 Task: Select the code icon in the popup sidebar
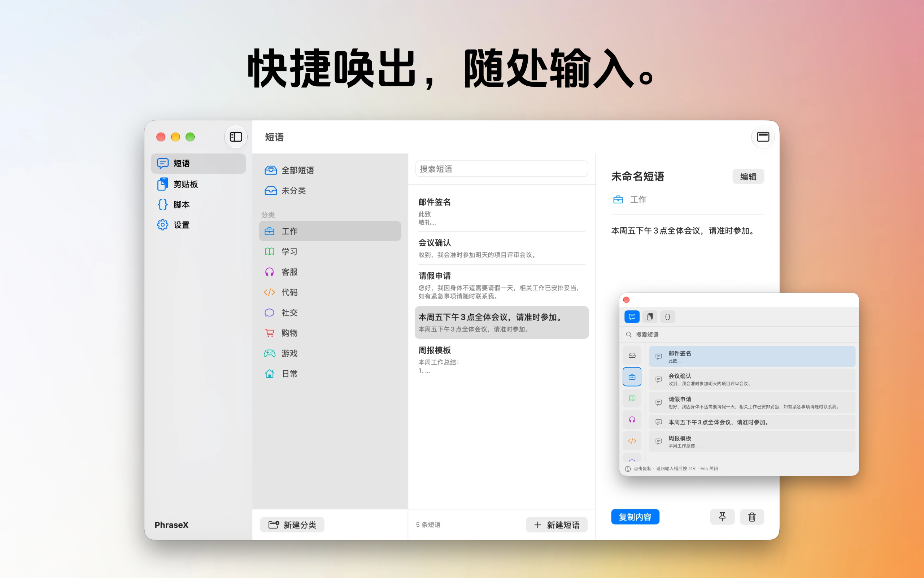[x=632, y=441]
